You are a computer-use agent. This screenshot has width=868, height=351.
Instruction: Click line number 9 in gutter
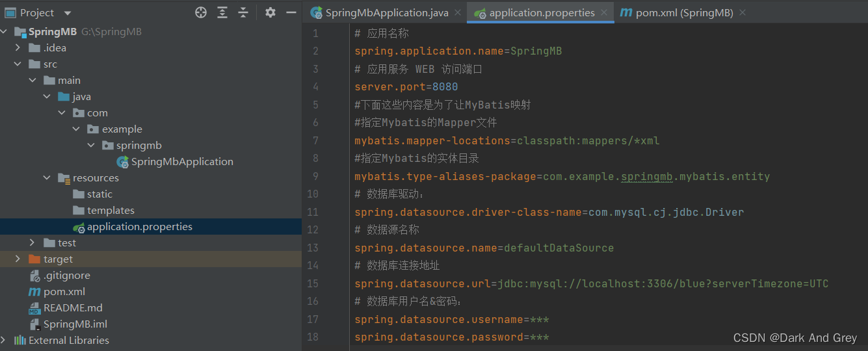point(315,176)
